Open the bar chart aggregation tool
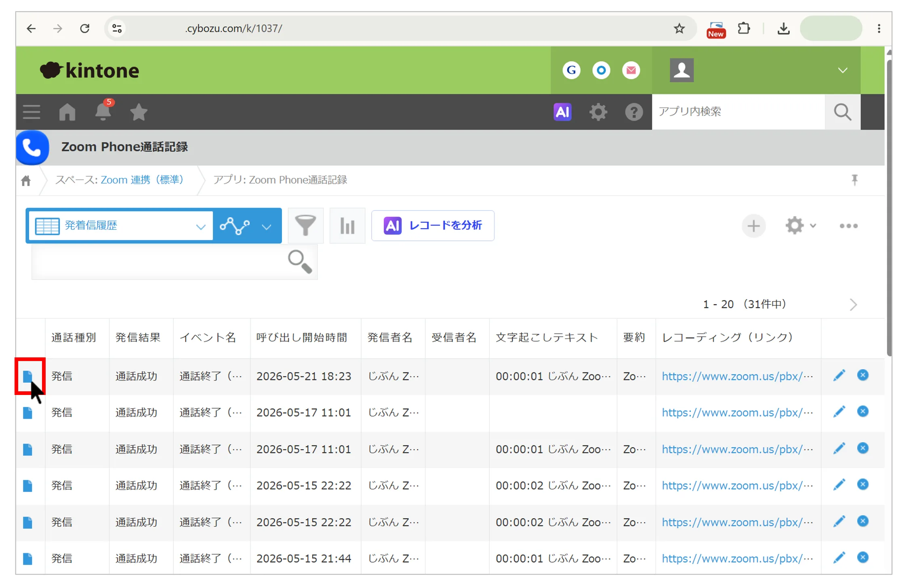919x588 pixels. 347,225
